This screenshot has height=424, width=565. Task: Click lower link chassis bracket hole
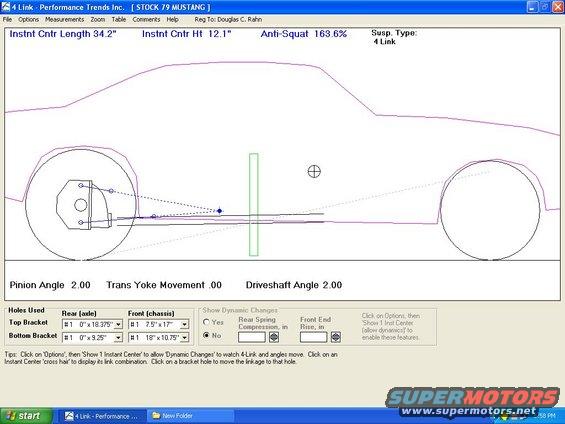click(154, 216)
